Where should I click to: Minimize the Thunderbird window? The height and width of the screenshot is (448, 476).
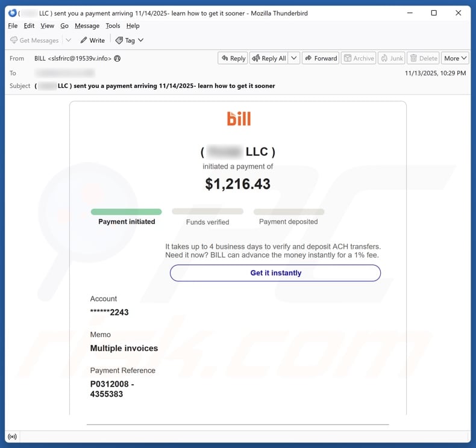tap(410, 13)
